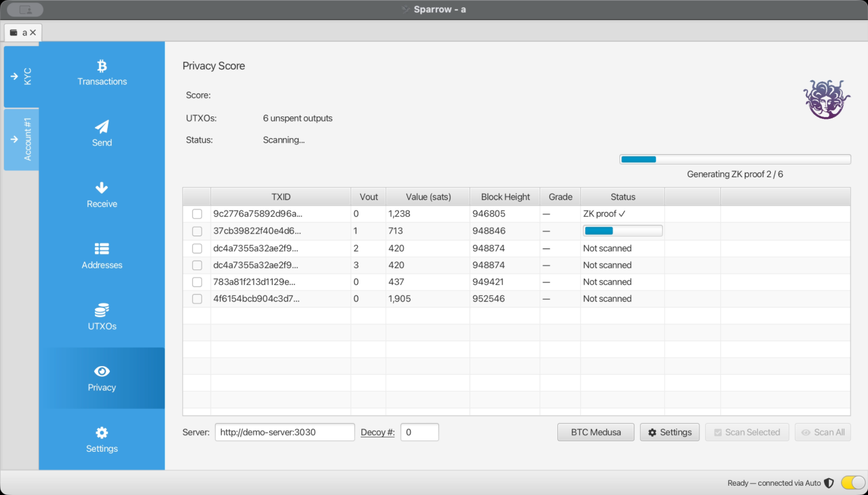868x495 pixels.
Task: Open the Transactions section
Action: click(102, 72)
